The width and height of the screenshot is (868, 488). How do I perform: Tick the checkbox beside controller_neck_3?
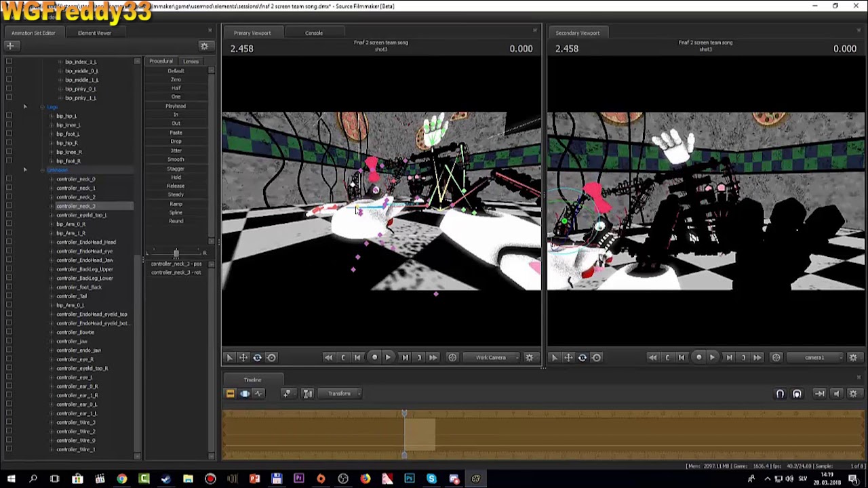tap(9, 206)
